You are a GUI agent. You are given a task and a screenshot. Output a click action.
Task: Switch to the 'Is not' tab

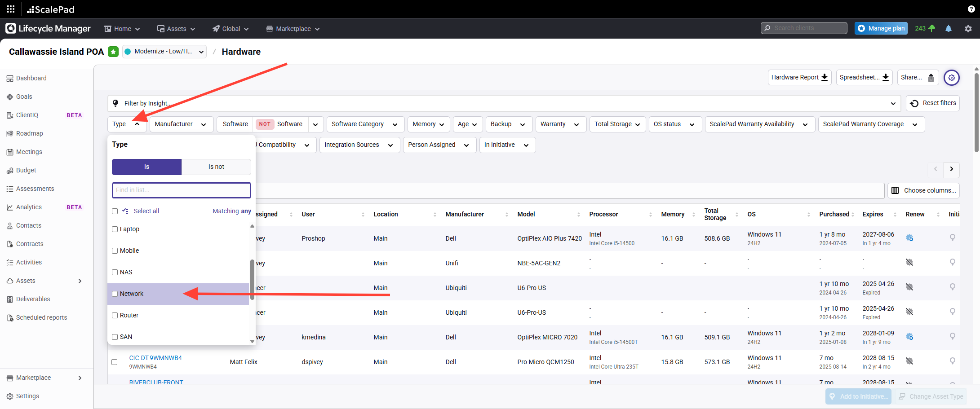[x=216, y=167]
